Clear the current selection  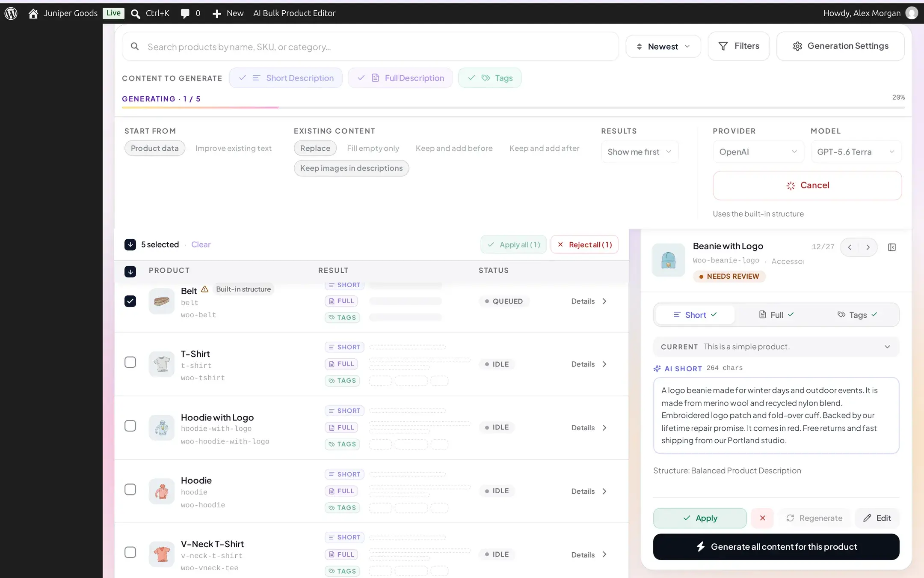(x=201, y=244)
